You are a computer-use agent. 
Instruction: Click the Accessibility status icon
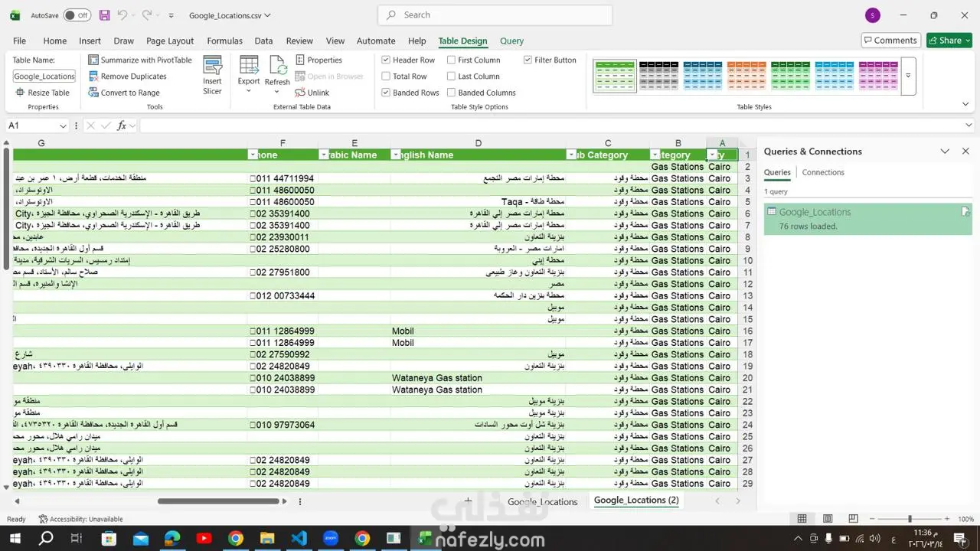43,519
